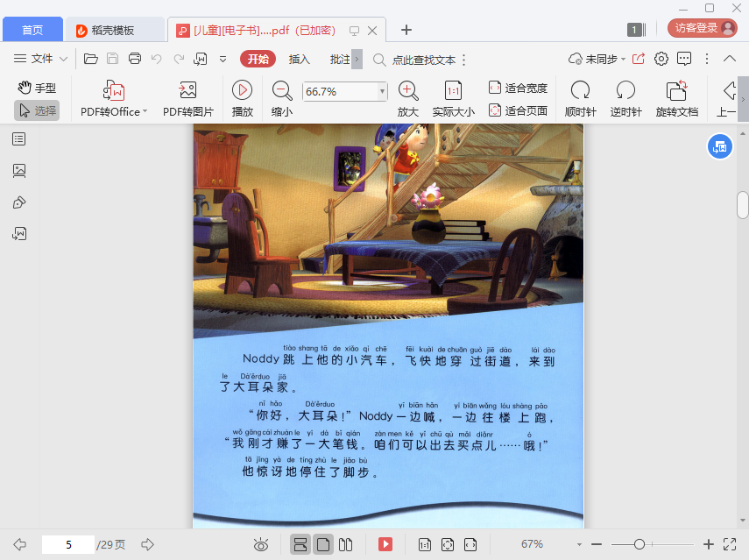Screen dimensions: 749x560
Task: Status bar fit width toggle
Action: click(x=470, y=544)
